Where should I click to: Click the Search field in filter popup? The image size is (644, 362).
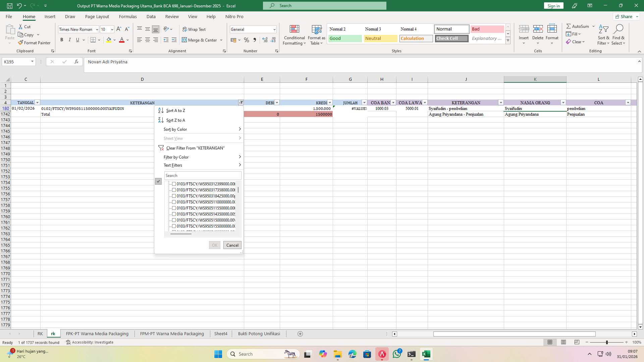point(202,175)
